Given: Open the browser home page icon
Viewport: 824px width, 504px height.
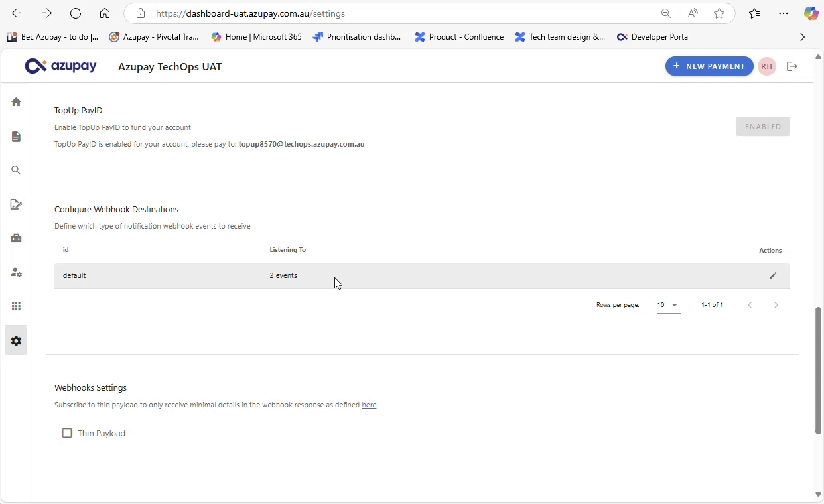Looking at the screenshot, I should [105, 13].
